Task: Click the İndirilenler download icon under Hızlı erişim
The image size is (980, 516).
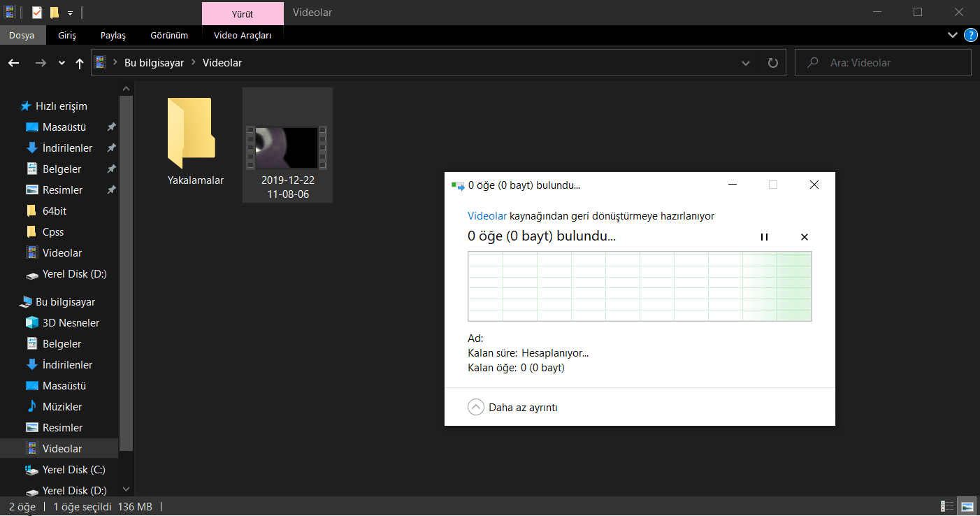Action: click(x=31, y=148)
